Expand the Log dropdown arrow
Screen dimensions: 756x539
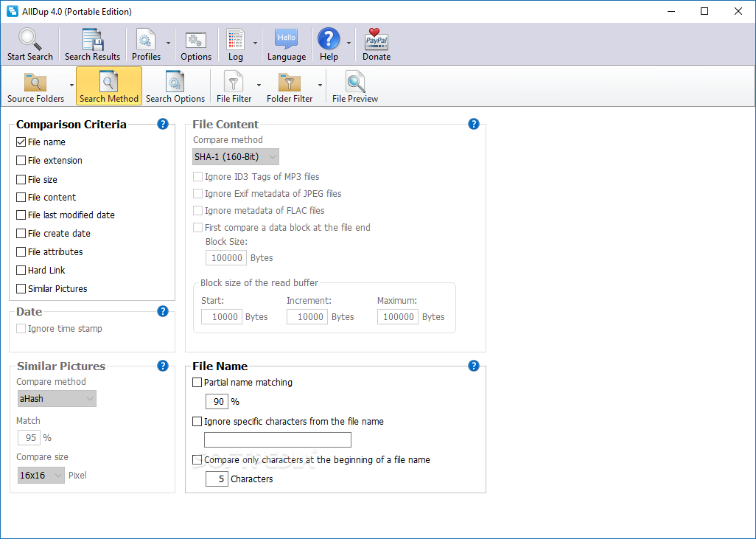pos(255,43)
